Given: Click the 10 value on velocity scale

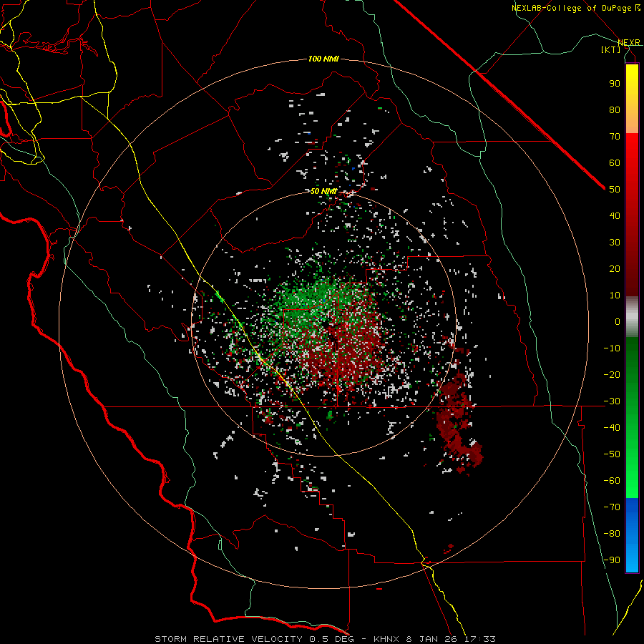Looking at the screenshot, I should pyautogui.click(x=615, y=296).
